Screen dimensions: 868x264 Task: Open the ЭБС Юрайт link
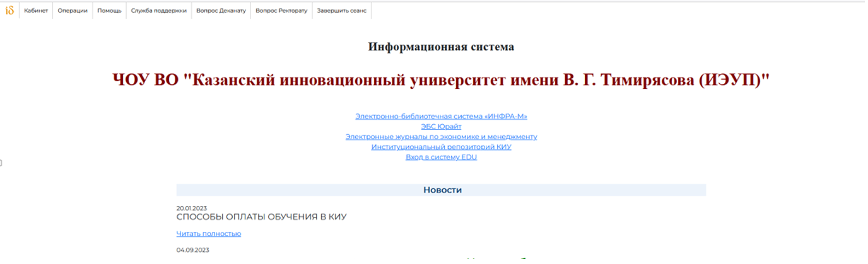(441, 127)
